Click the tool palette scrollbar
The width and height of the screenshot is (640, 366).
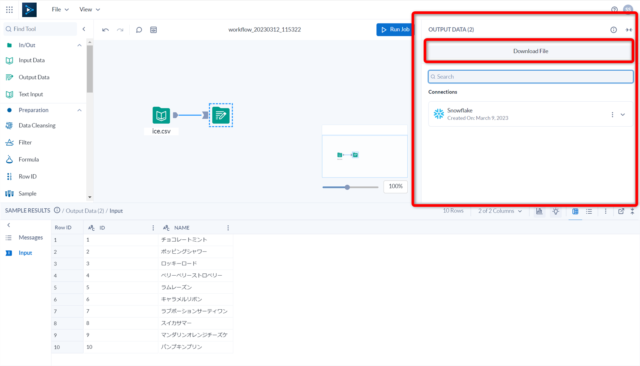point(90,69)
